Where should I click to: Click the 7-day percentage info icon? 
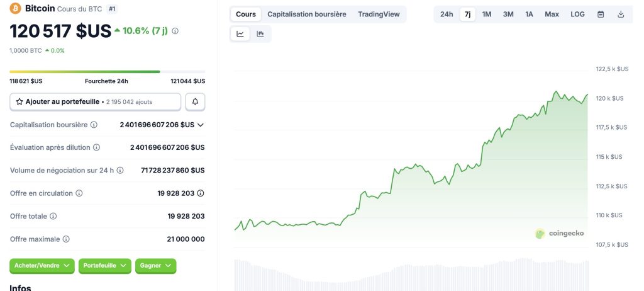175,31
